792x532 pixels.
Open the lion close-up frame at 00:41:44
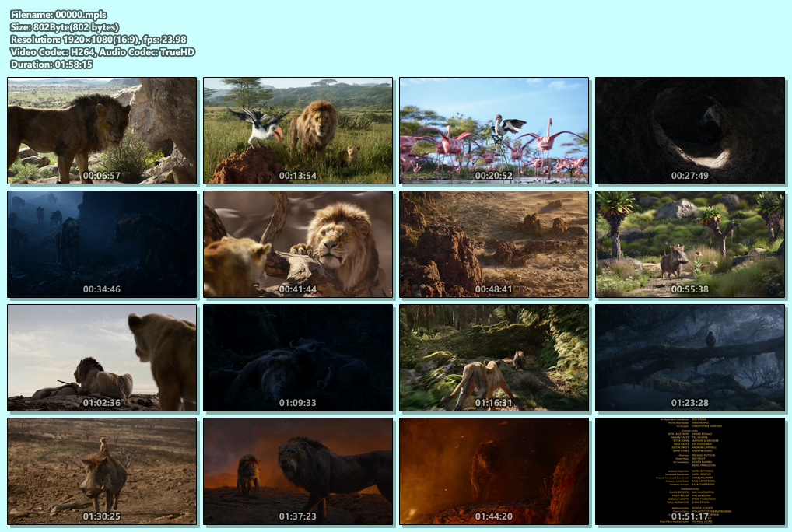[298, 244]
